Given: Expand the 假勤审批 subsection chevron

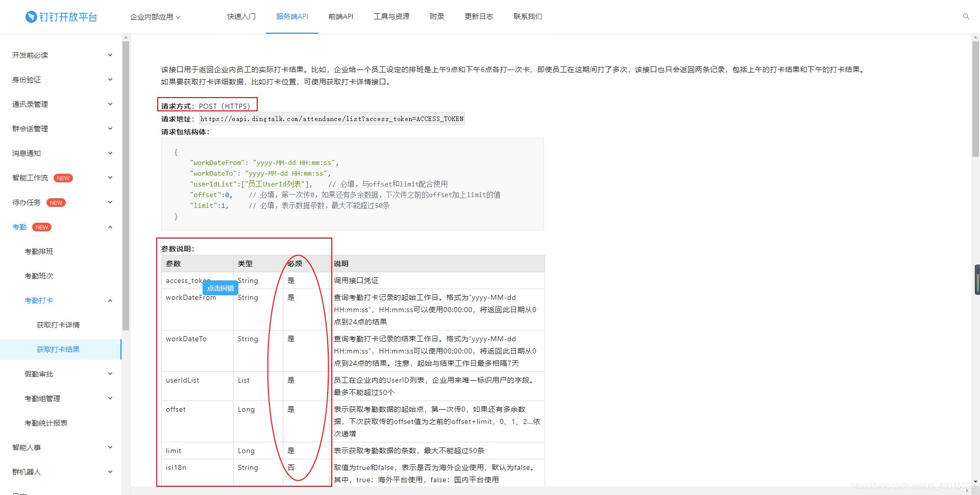Looking at the screenshot, I should (x=110, y=374).
